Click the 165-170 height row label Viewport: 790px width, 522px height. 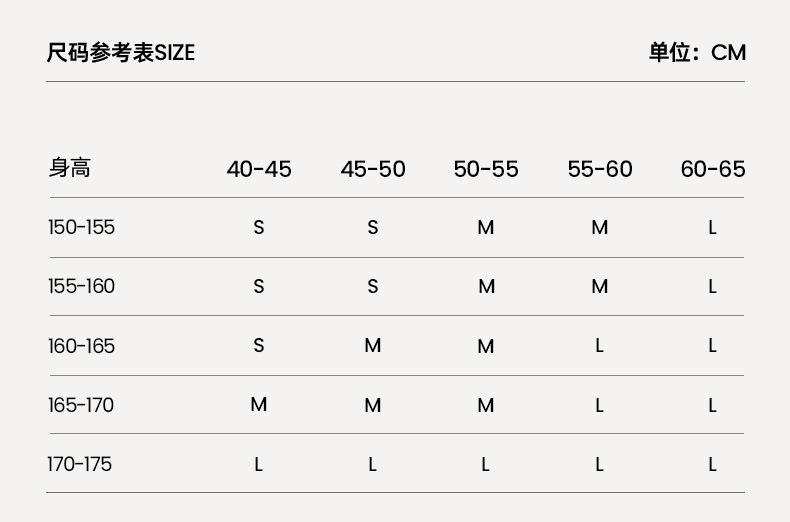(x=82, y=405)
